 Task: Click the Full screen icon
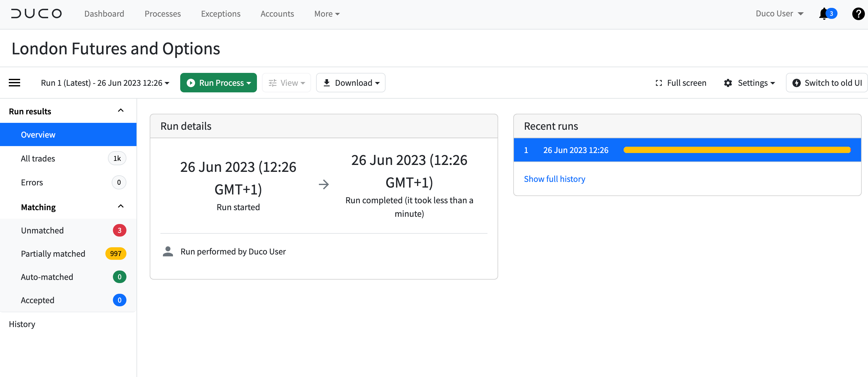point(659,82)
